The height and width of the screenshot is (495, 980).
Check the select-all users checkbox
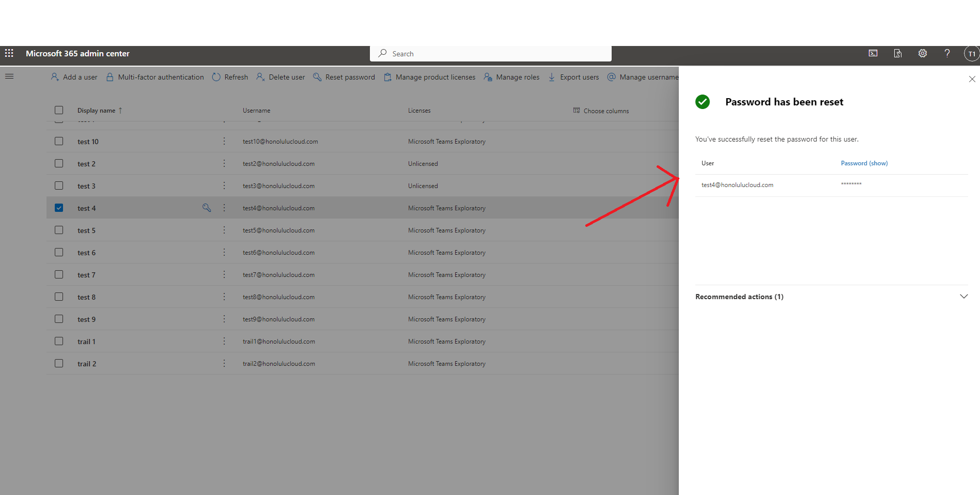click(59, 110)
